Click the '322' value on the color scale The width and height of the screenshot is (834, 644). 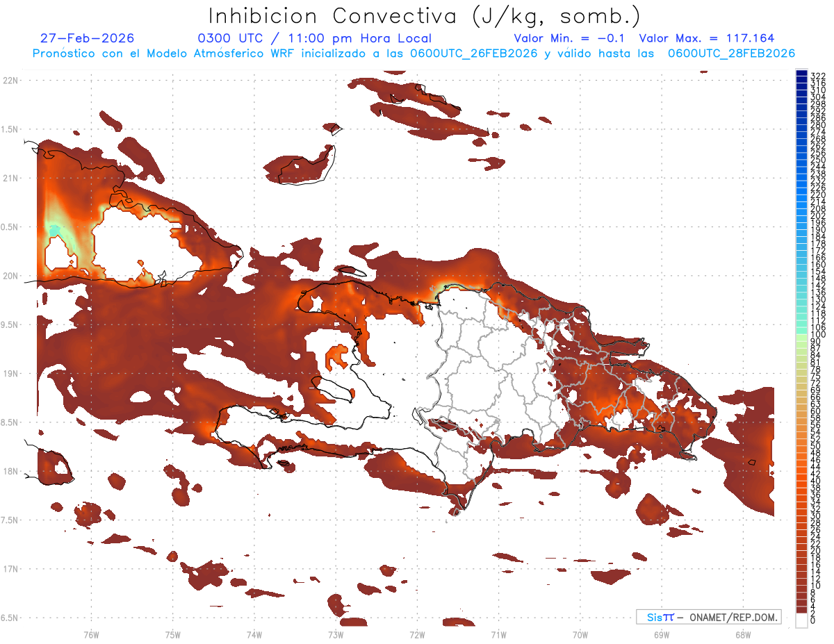click(x=818, y=76)
